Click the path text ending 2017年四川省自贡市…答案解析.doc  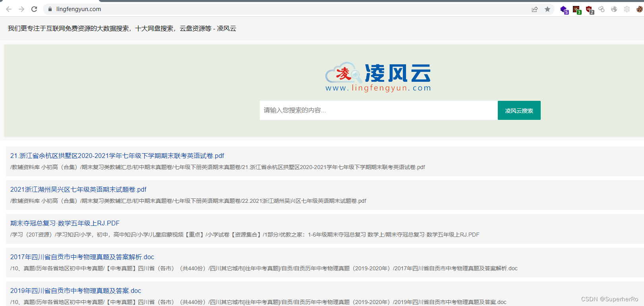click(x=264, y=268)
